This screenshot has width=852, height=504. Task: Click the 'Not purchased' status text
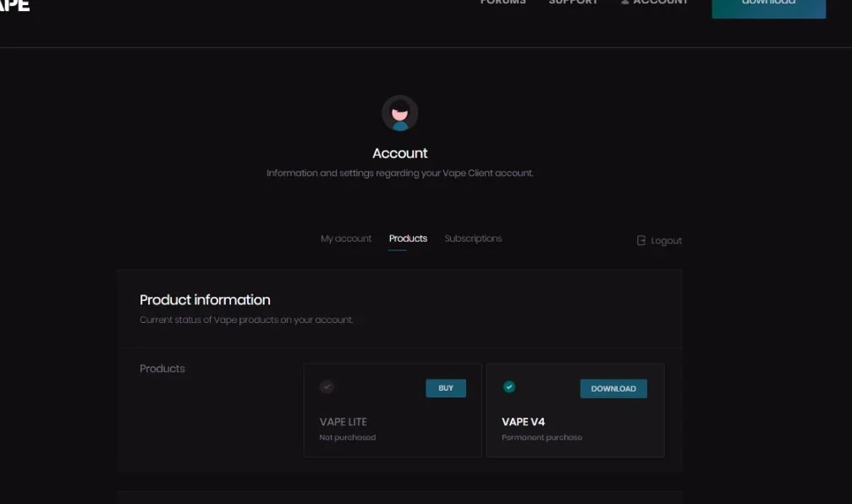tap(348, 437)
